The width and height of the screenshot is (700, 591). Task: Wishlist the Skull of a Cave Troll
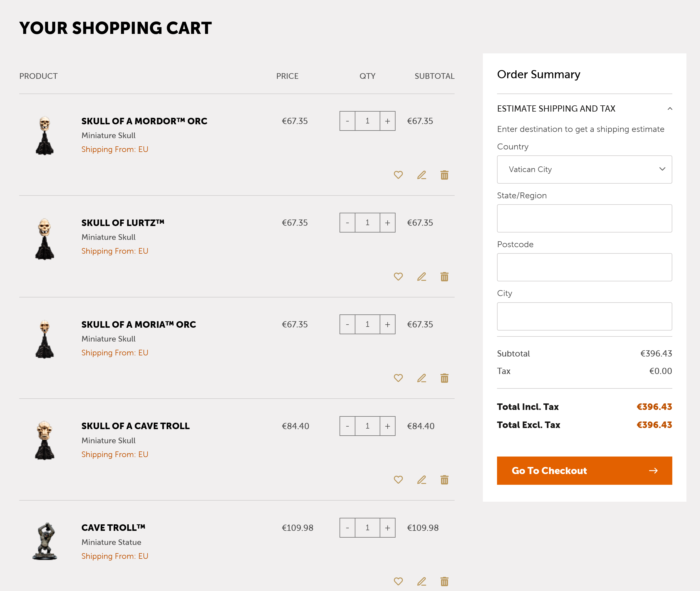click(398, 480)
